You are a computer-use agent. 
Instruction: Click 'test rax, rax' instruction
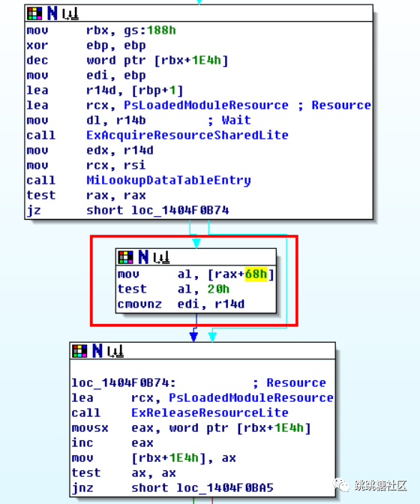86,196
